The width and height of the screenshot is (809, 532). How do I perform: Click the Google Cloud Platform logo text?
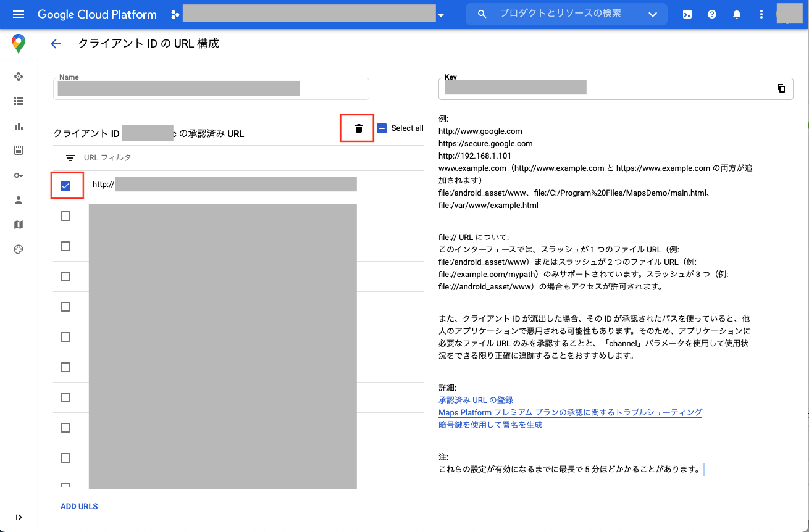coord(97,14)
